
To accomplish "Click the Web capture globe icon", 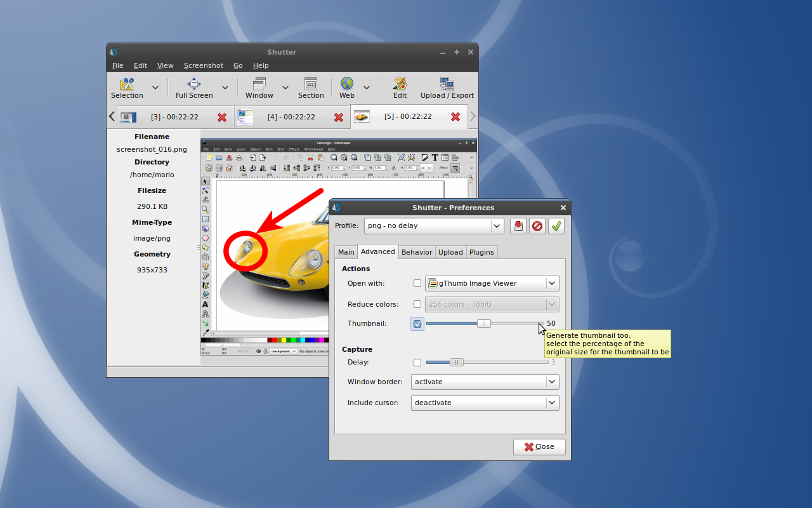I will (x=346, y=84).
